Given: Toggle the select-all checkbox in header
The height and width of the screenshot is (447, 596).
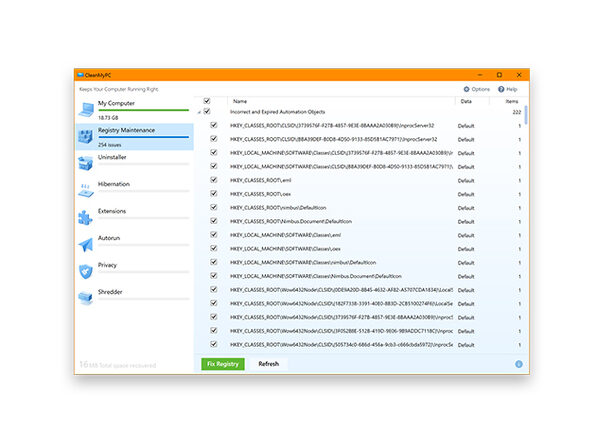Looking at the screenshot, I should point(207,101).
